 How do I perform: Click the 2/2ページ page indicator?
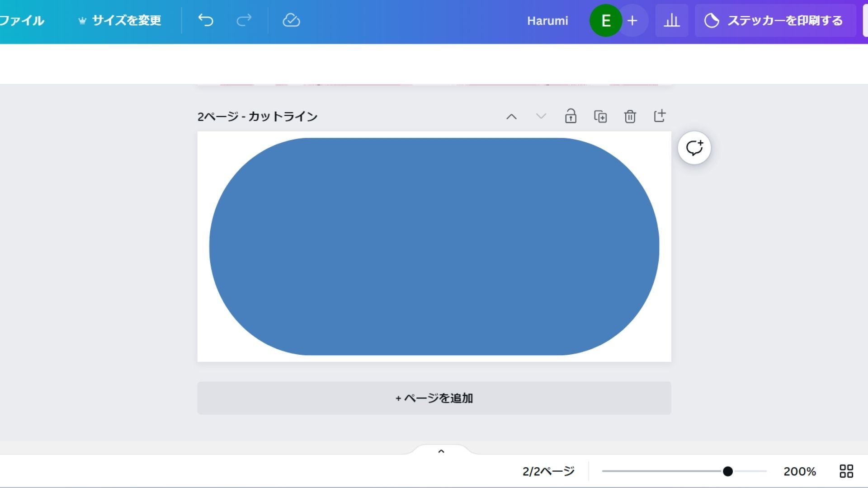pyautogui.click(x=548, y=471)
